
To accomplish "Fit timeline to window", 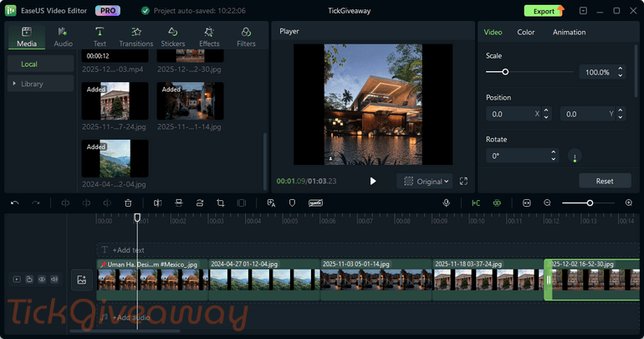I will (x=527, y=203).
